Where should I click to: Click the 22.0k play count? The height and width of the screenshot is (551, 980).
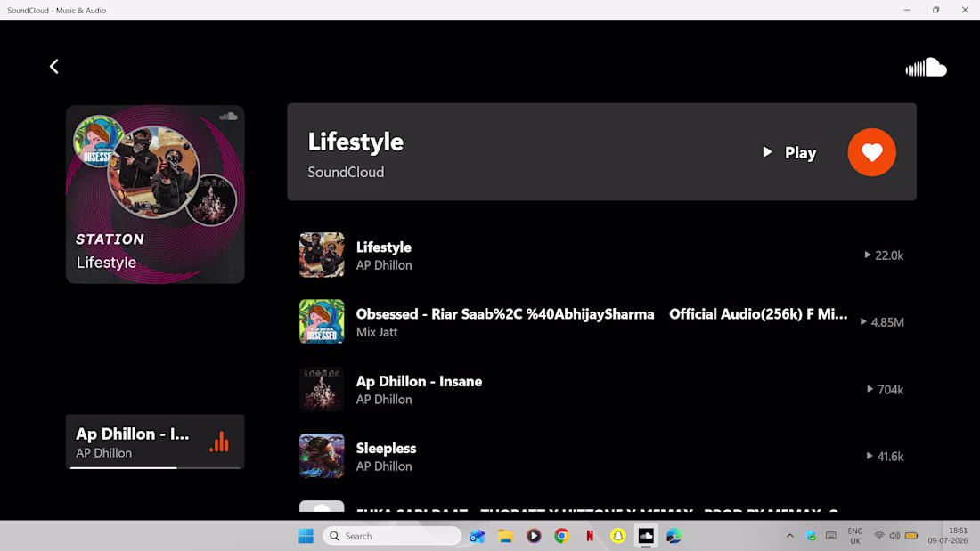(884, 255)
